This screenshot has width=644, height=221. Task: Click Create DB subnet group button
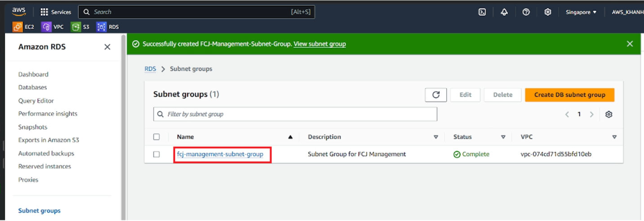569,95
